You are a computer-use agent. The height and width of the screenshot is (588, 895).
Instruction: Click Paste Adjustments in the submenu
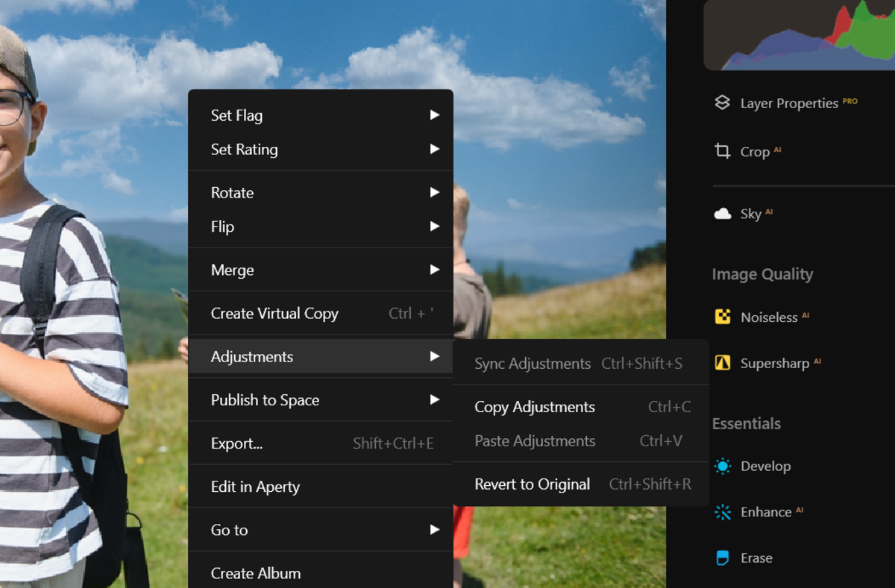[x=581, y=441]
